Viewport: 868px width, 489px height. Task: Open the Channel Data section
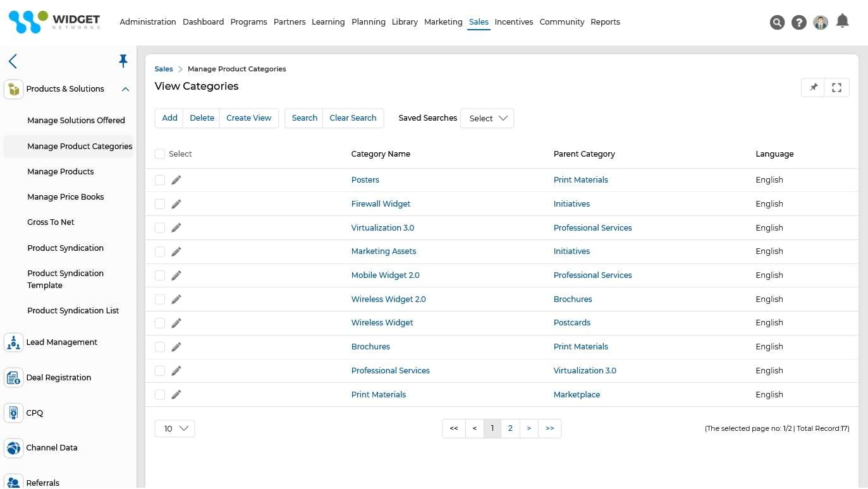pos(52,447)
